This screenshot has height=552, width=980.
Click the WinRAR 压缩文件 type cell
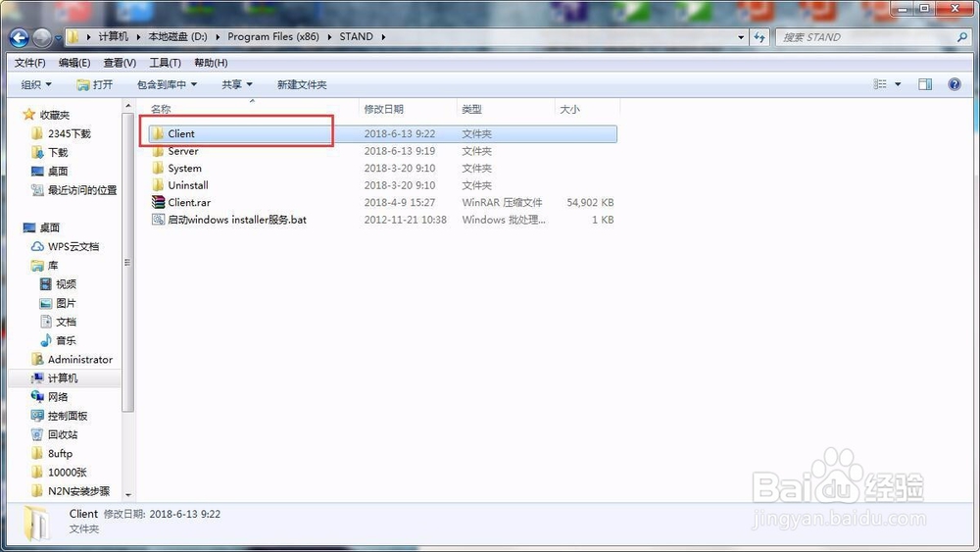(502, 203)
